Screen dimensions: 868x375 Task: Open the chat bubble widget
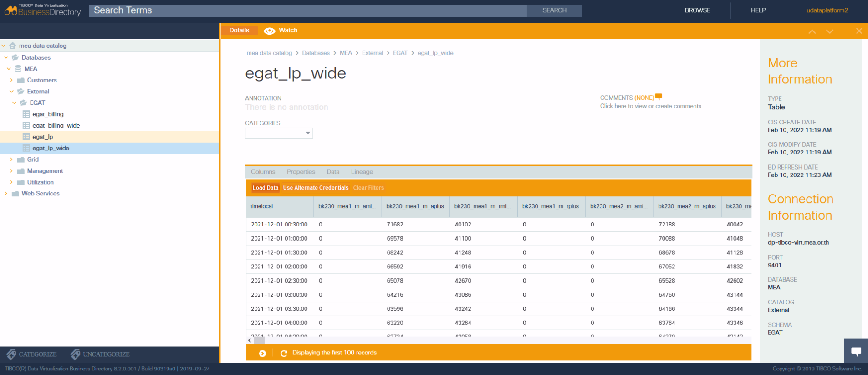(x=856, y=351)
